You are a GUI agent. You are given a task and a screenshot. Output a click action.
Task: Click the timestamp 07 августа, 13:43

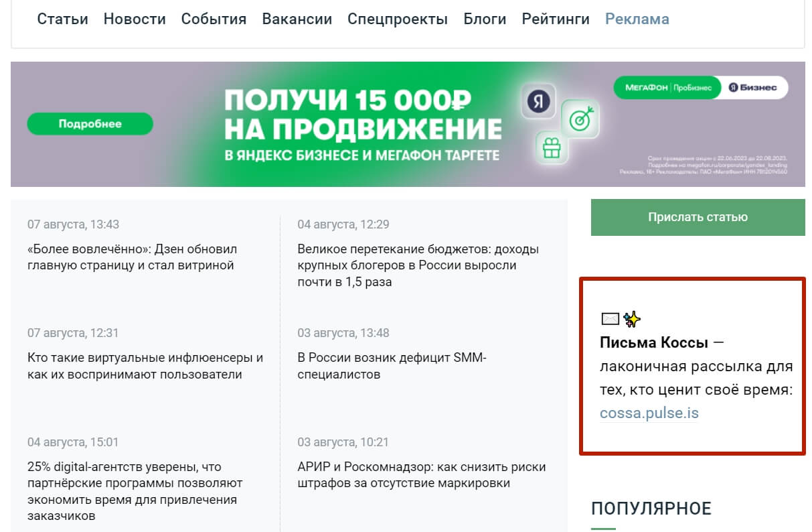point(74,224)
